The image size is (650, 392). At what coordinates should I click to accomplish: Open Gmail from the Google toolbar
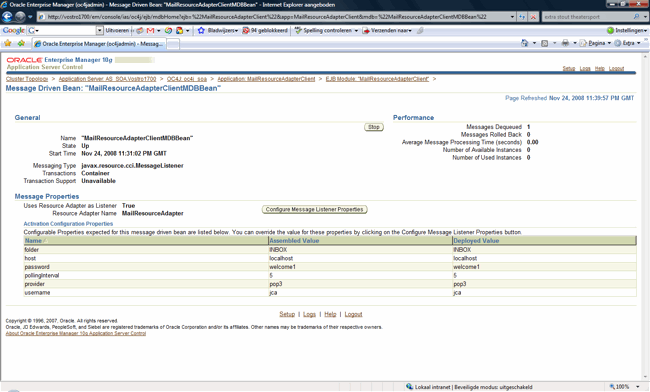(150, 31)
